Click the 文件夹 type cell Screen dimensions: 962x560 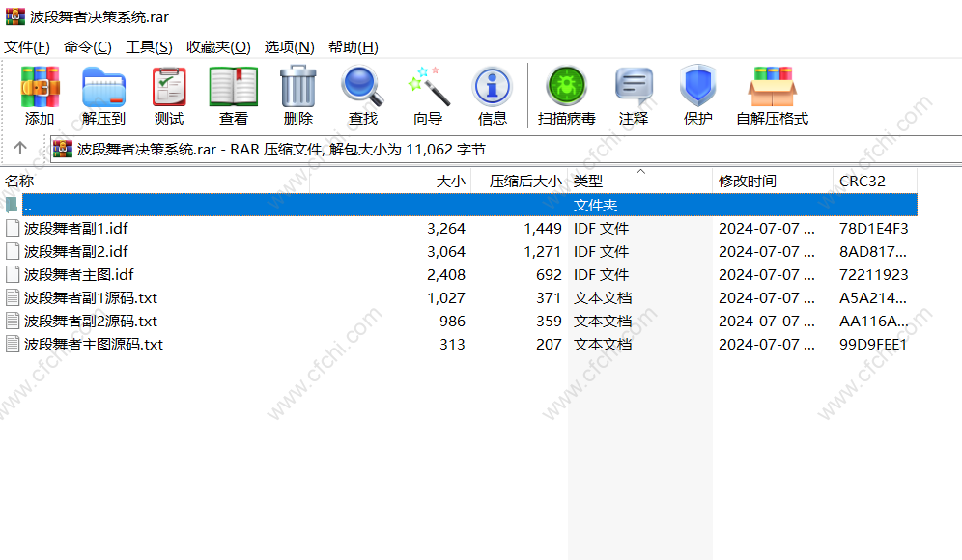pyautogui.click(x=595, y=205)
